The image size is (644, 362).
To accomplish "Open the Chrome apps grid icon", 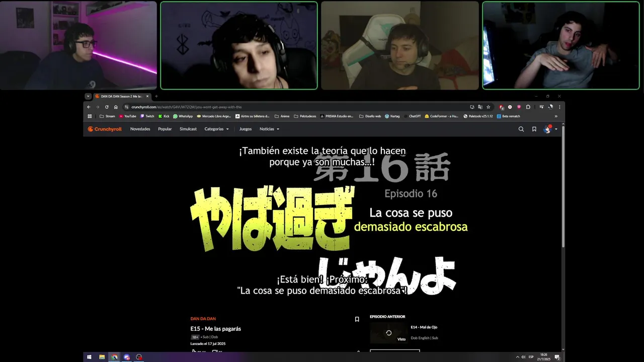I will click(90, 116).
